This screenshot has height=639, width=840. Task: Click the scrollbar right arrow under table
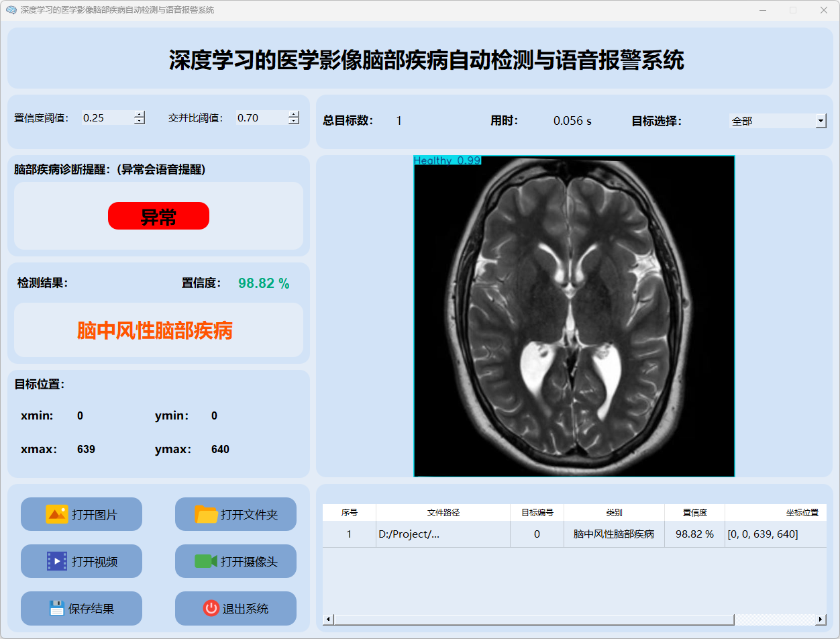(821, 620)
